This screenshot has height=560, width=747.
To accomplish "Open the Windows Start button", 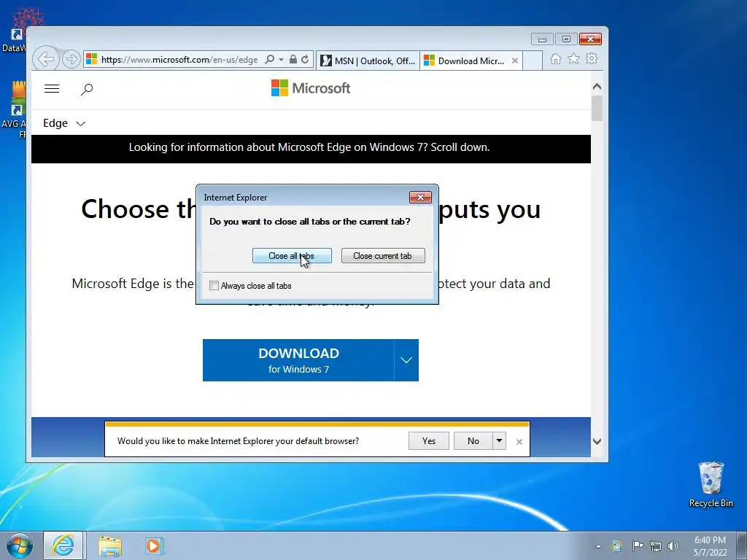I will pyautogui.click(x=20, y=545).
